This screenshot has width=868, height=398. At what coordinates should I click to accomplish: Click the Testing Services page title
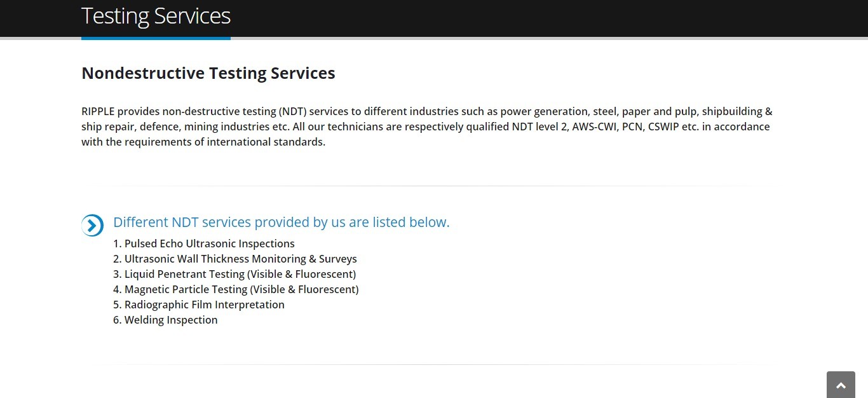[156, 15]
